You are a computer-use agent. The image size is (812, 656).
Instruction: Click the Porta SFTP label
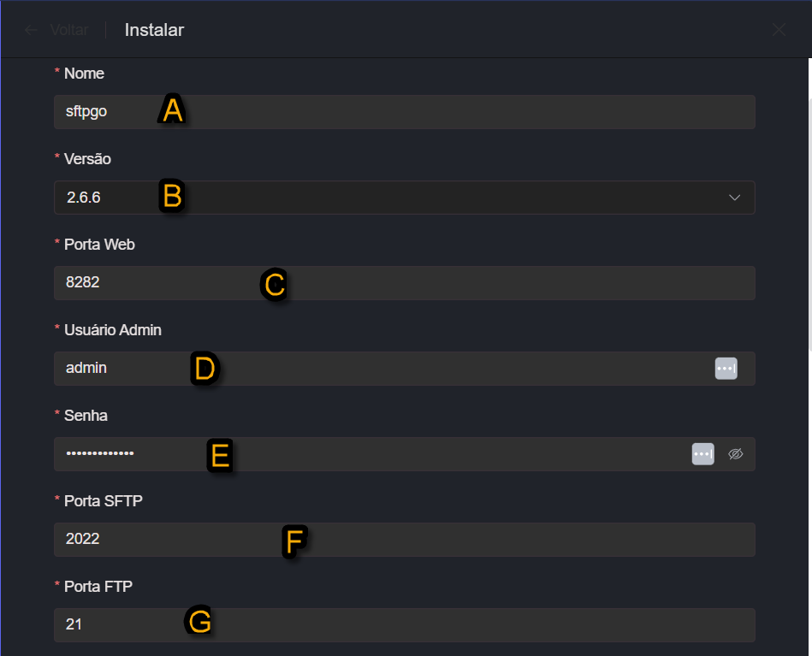click(x=103, y=501)
